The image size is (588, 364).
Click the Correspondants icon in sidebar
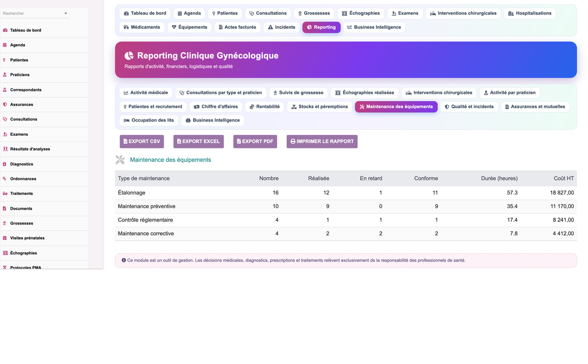[x=5, y=90]
